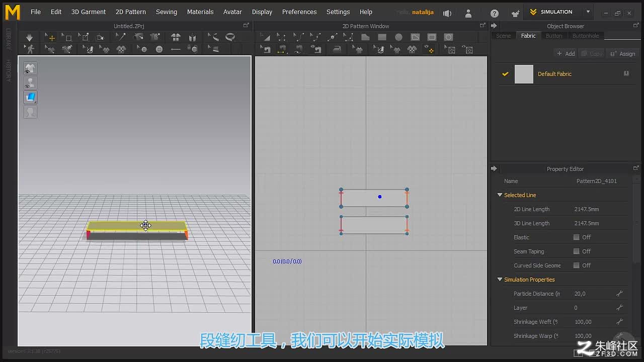The image size is (644, 362).
Task: Click the Add fabric button
Action: click(x=566, y=54)
